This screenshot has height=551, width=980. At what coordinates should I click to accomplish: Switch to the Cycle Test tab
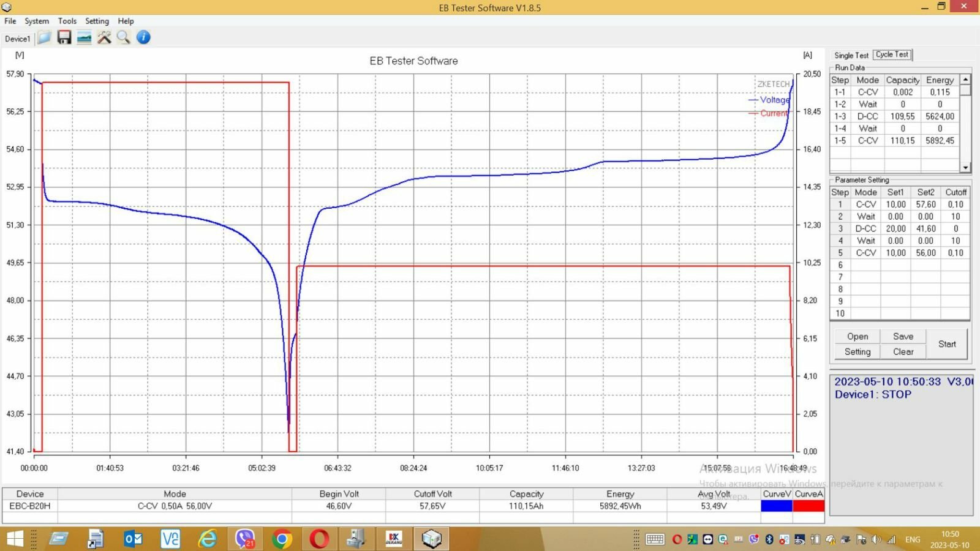(x=892, y=54)
